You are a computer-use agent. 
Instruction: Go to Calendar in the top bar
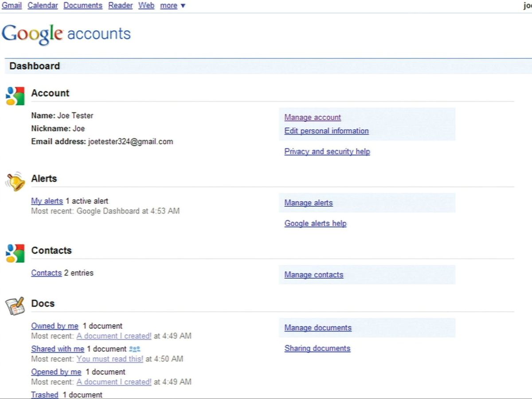click(43, 6)
